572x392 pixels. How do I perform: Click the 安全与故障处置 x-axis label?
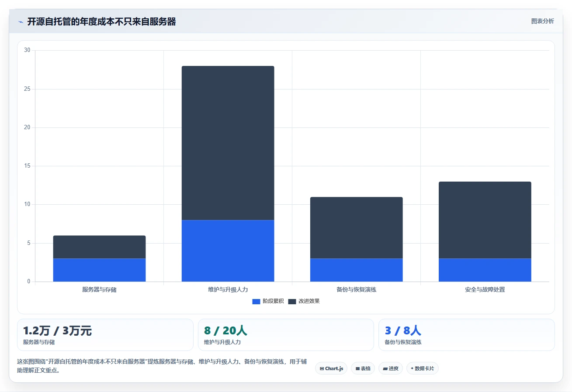[485, 289]
